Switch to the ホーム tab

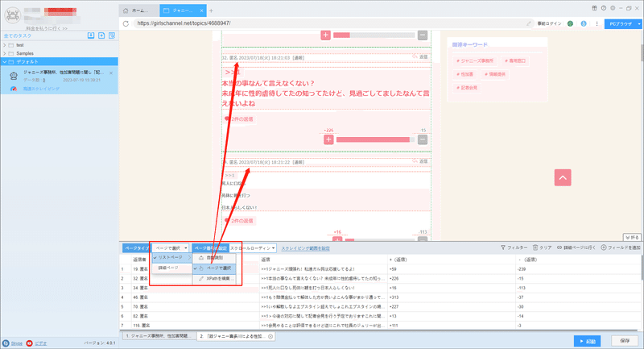138,10
